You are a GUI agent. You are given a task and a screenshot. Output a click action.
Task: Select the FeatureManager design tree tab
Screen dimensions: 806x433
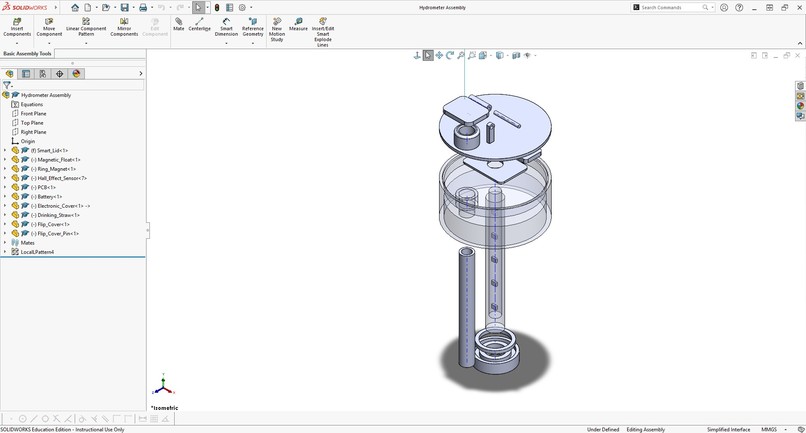click(9, 74)
